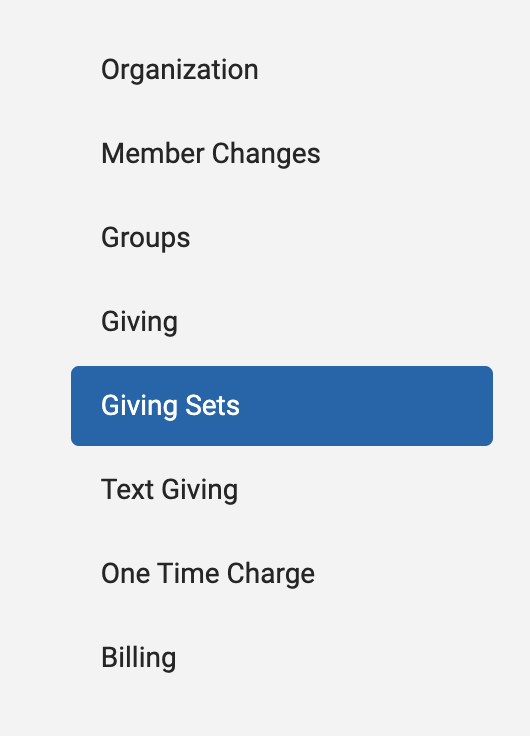Click the highlighted Giving Sets item
530x736 pixels.
tap(282, 406)
